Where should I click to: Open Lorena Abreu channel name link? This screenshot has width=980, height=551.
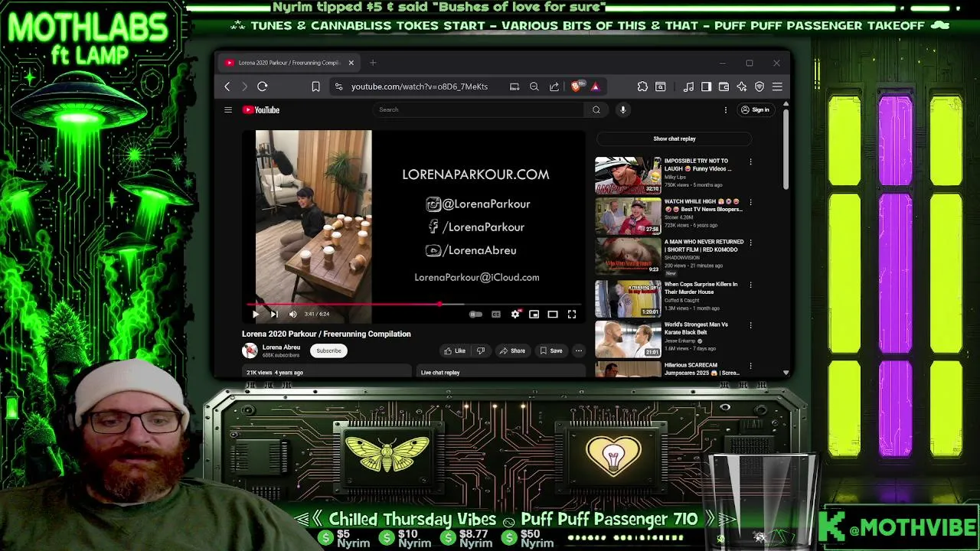pyautogui.click(x=281, y=347)
